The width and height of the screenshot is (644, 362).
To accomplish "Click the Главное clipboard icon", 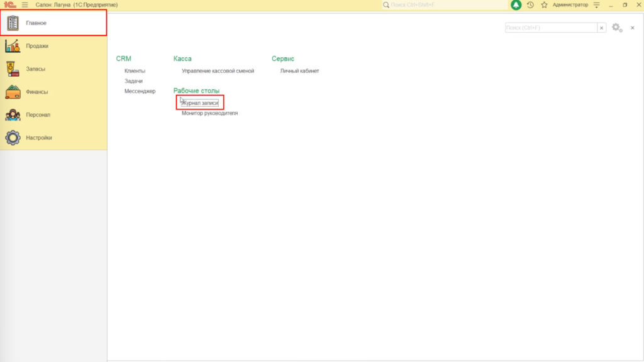I will (13, 23).
